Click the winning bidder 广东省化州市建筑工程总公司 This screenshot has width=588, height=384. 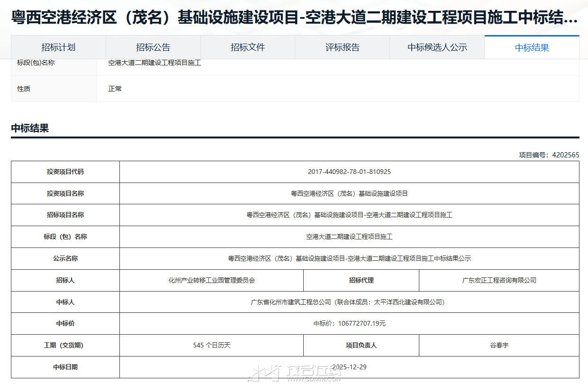point(291,302)
